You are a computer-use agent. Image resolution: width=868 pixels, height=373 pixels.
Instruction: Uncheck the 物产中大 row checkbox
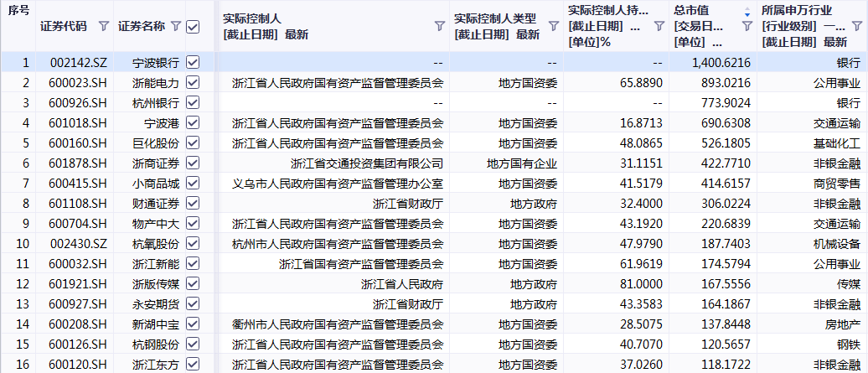pos(193,223)
